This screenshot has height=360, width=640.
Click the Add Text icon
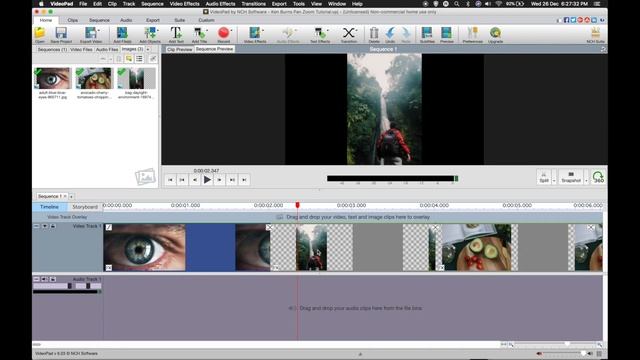176,34
